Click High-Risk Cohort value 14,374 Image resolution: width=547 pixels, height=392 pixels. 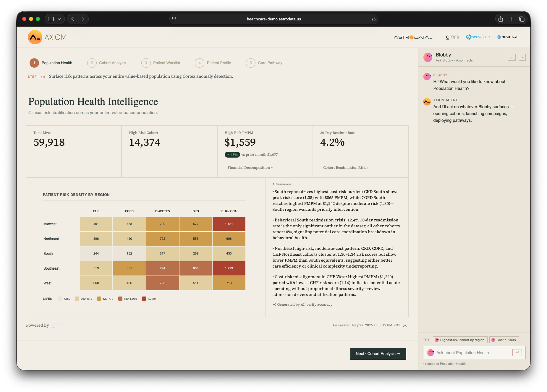145,142
